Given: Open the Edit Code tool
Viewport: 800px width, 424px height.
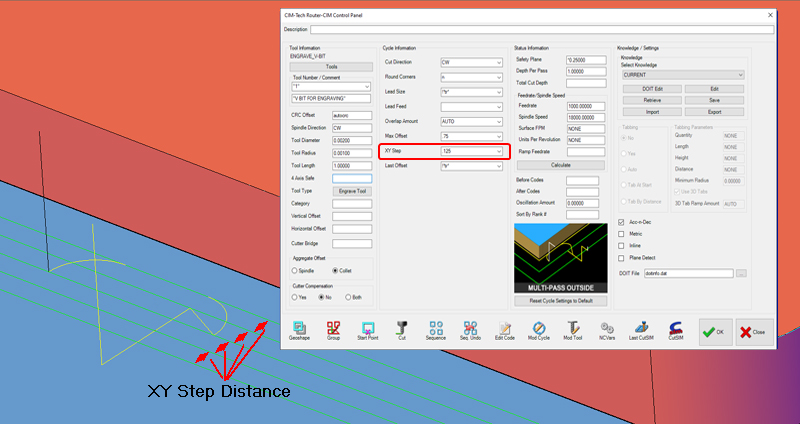Looking at the screenshot, I should point(505,329).
